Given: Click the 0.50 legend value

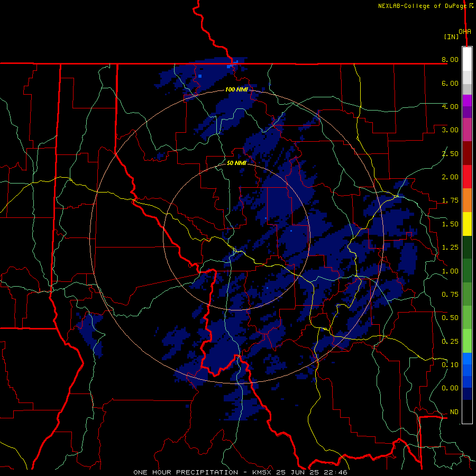Looking at the screenshot, I should coord(450,318).
